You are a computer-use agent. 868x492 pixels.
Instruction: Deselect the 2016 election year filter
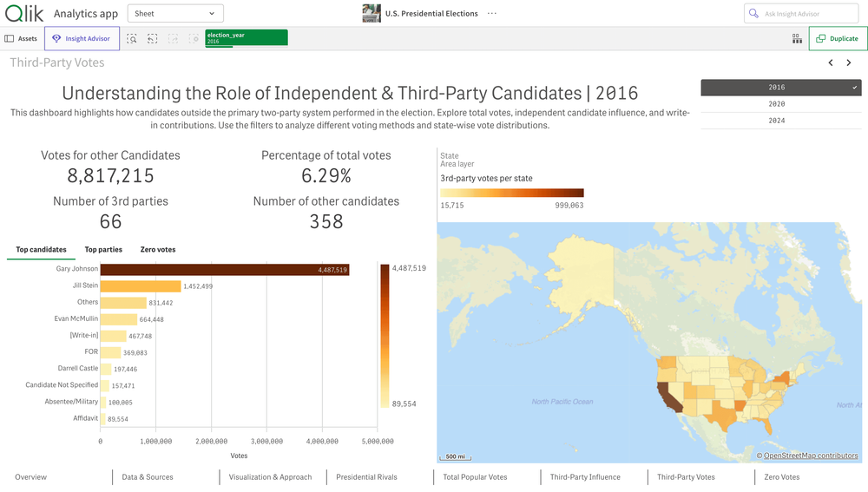coord(780,88)
